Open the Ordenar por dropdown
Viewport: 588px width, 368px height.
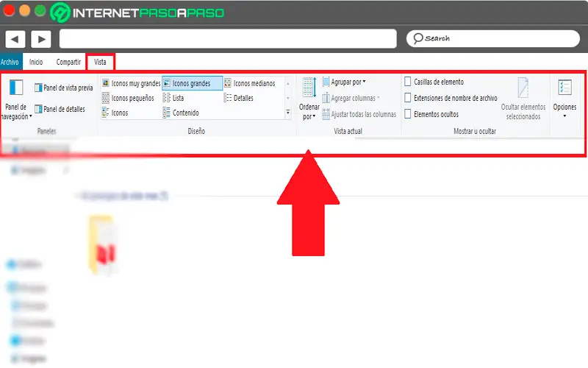point(309,99)
